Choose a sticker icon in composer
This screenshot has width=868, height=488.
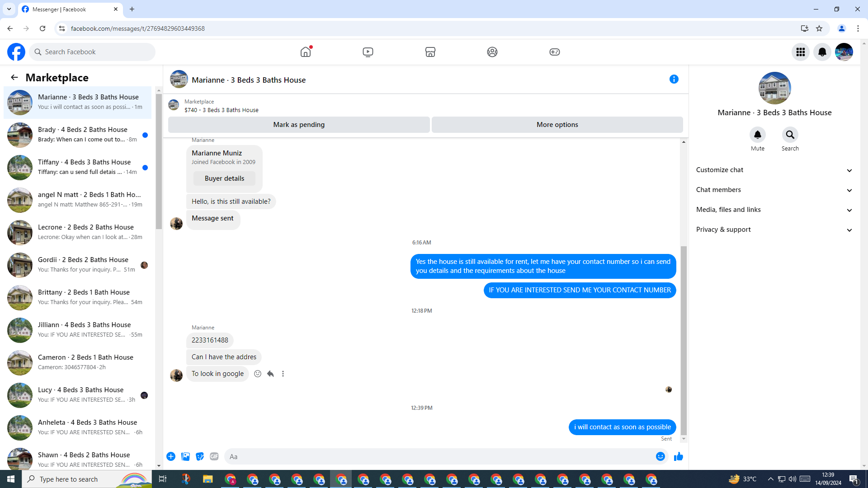click(x=200, y=456)
